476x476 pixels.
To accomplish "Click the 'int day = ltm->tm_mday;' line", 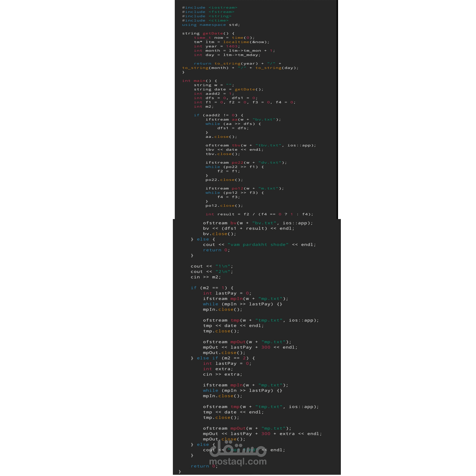I will pyautogui.click(x=227, y=55).
